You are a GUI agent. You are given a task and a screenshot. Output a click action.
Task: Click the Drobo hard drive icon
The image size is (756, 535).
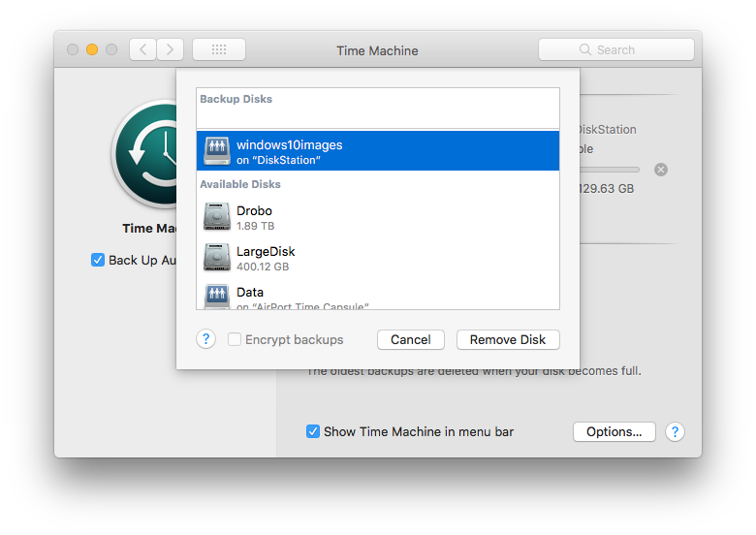click(217, 217)
